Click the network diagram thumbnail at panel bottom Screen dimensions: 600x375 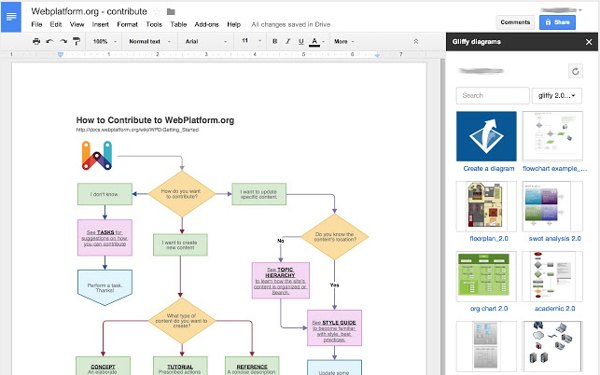click(552, 346)
